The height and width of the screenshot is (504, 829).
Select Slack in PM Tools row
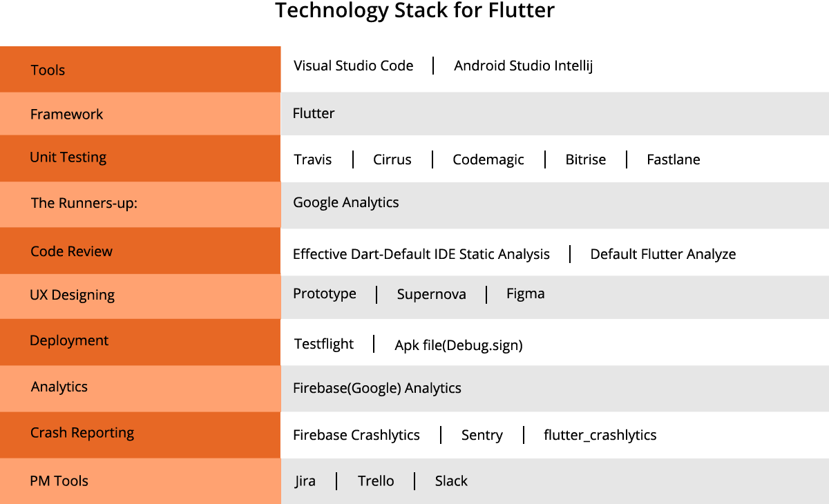(451, 481)
